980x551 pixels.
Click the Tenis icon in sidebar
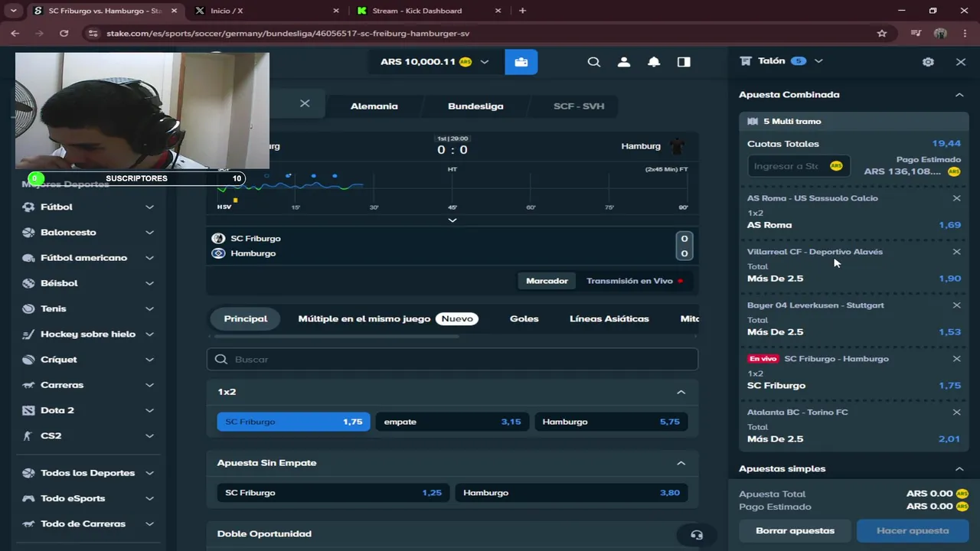pyautogui.click(x=28, y=308)
